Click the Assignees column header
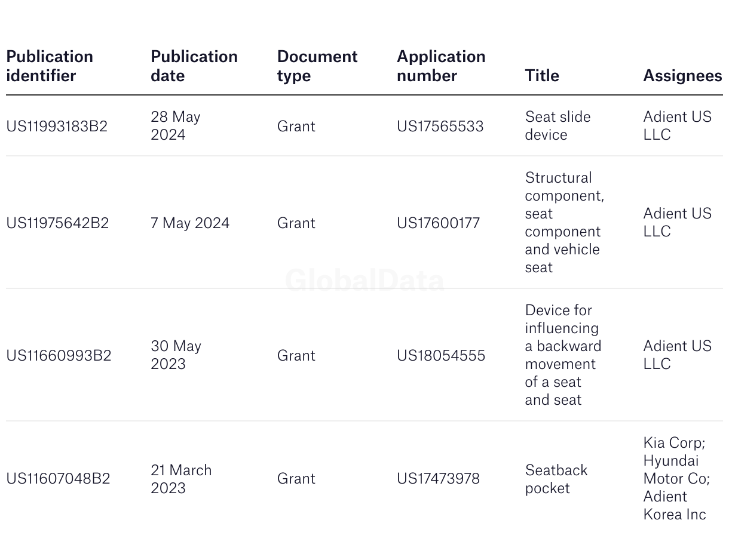 (x=682, y=76)
